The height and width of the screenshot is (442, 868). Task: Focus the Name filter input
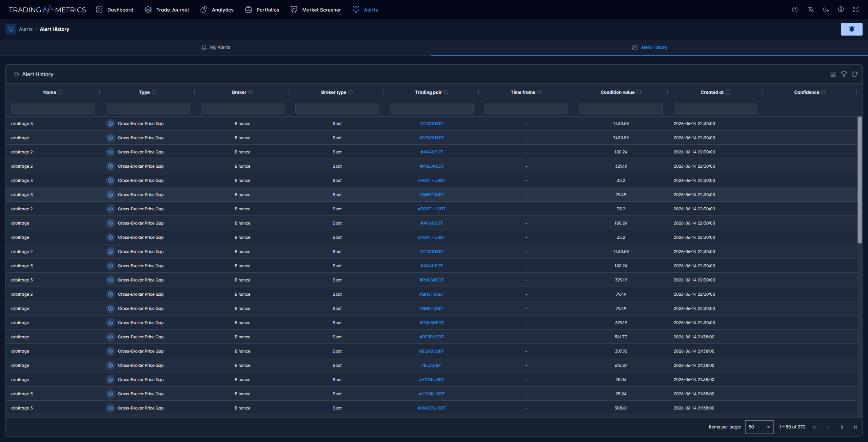[53, 108]
